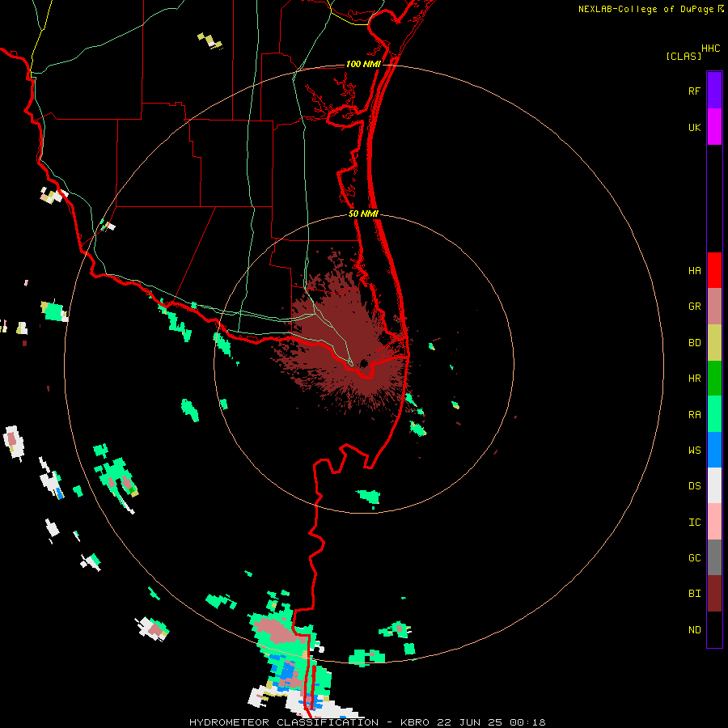The width and height of the screenshot is (728, 728).
Task: Click the Hydrometeor Classification KBRO caption
Action: pyautogui.click(x=367, y=722)
